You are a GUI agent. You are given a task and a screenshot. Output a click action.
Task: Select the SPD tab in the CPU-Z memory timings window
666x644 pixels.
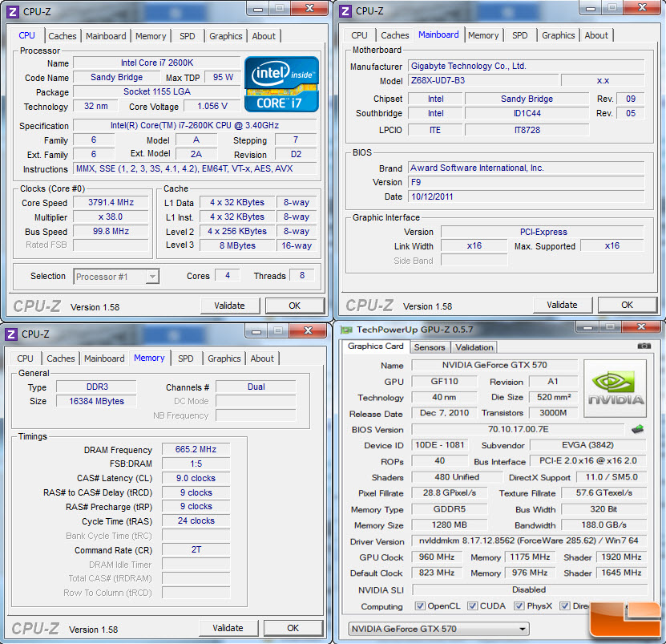tap(186, 358)
